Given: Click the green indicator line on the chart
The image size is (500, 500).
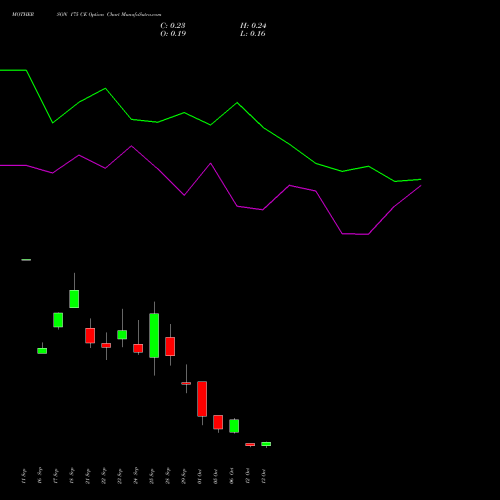Looking at the screenshot, I should point(210,125).
